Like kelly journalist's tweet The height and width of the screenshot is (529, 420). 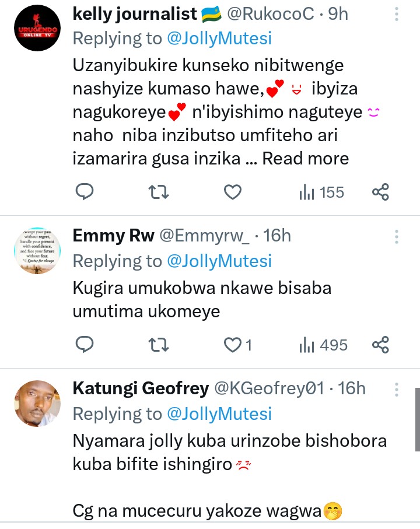pyautogui.click(x=233, y=191)
